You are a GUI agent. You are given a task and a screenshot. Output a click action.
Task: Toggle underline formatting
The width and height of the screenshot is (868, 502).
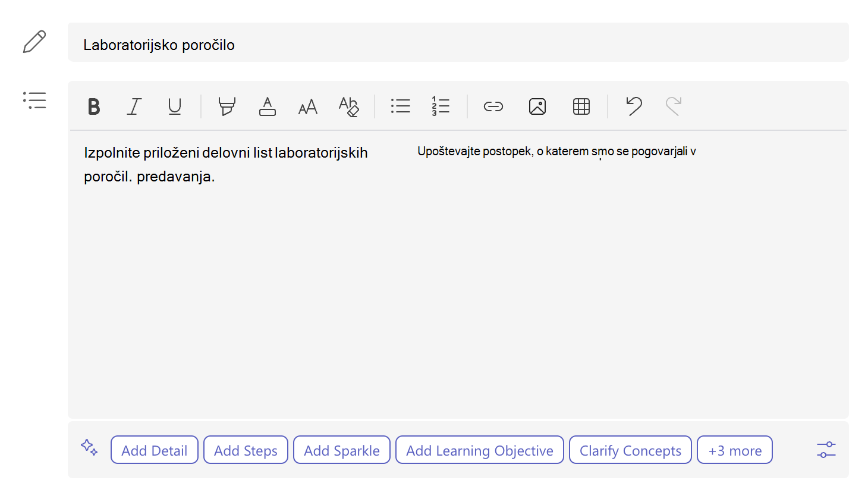175,106
